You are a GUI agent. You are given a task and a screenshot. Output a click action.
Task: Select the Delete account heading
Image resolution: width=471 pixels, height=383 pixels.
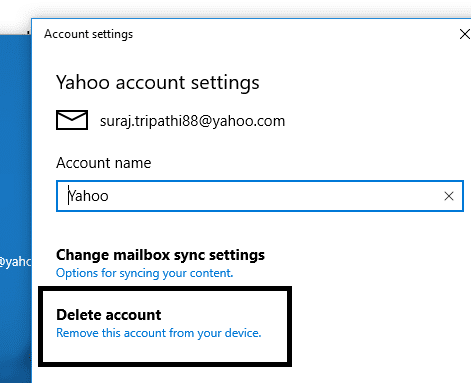tap(108, 315)
